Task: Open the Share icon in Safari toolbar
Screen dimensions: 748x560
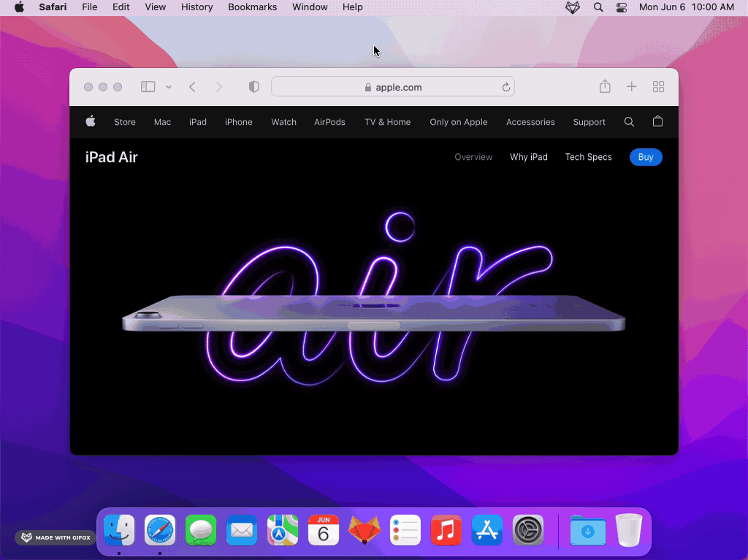Action: [605, 86]
